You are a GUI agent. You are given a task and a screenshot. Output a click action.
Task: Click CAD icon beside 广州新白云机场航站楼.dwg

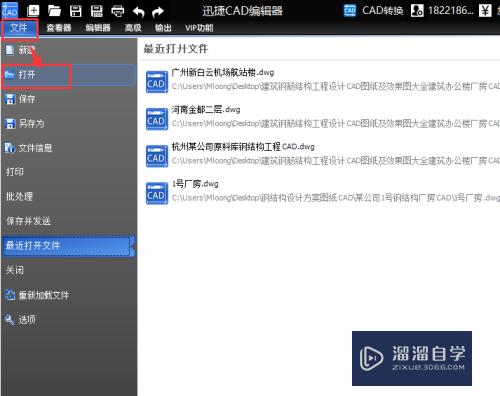[x=156, y=82]
